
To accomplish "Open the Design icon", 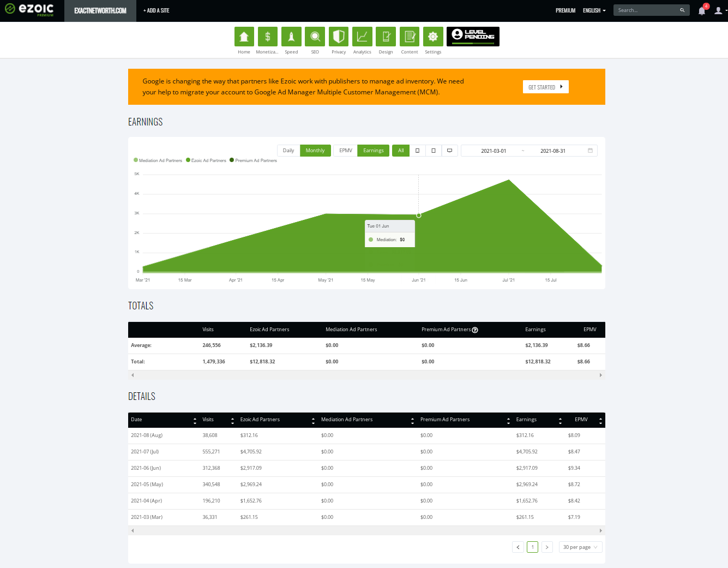I will (x=386, y=37).
